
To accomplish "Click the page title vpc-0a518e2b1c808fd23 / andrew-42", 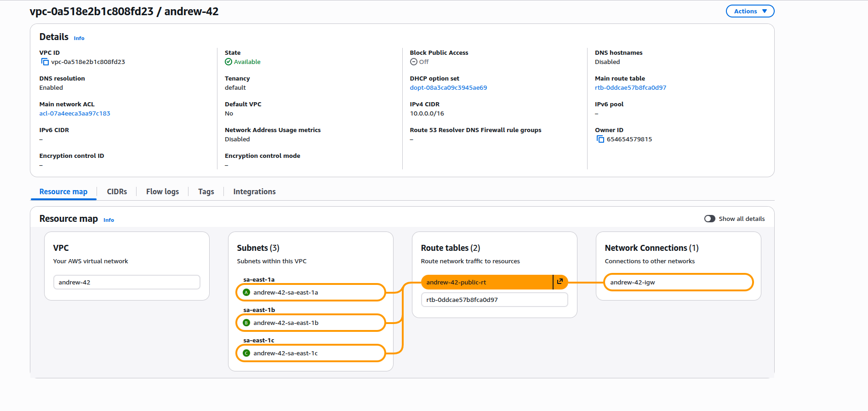I will [124, 12].
